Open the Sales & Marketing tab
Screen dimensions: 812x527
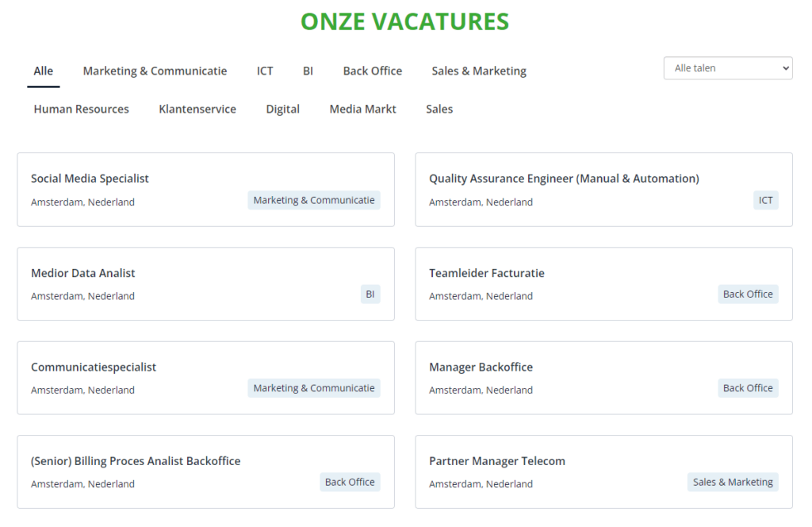coord(479,71)
